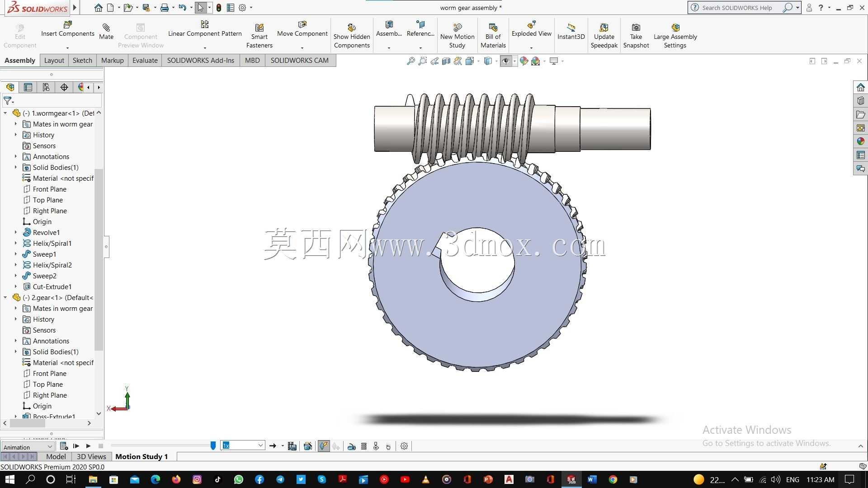Screen dimensions: 868x488
Task: Click the Rebuild traffic light icon
Action: [219, 8]
